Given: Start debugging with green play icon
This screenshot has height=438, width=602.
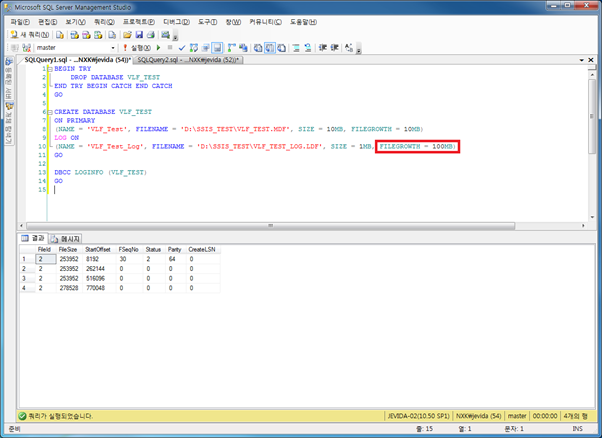Looking at the screenshot, I should [x=159, y=48].
